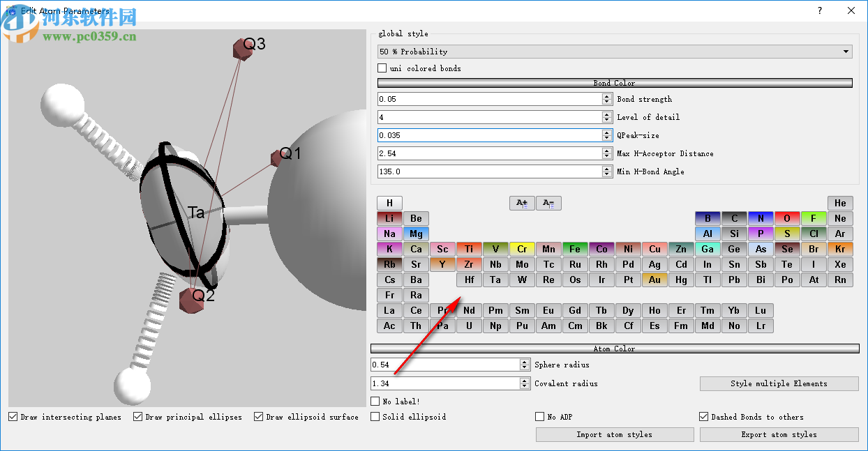Click Style multiple Elements button
The width and height of the screenshot is (868, 451).
[x=779, y=383]
